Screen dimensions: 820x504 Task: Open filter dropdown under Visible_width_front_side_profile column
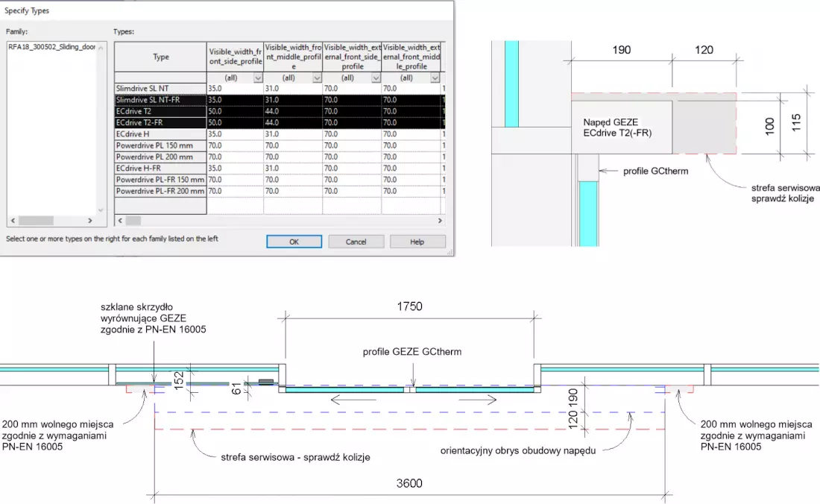258,78
